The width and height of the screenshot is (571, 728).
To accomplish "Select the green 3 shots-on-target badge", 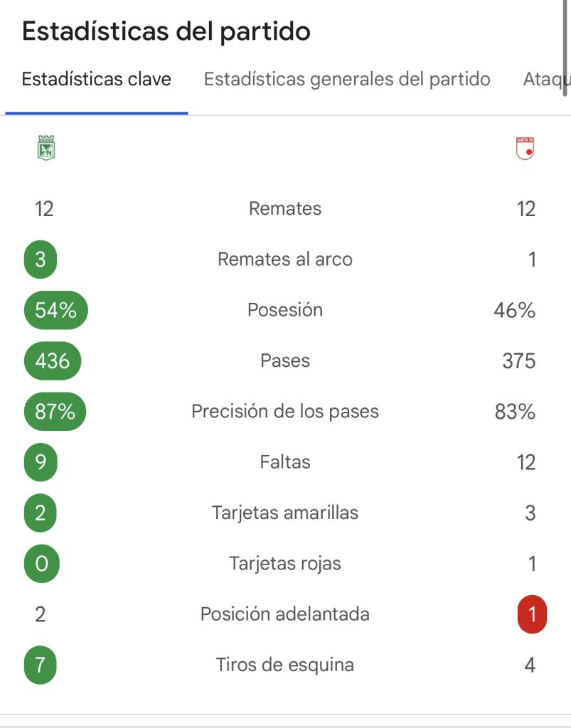I will 41,259.
